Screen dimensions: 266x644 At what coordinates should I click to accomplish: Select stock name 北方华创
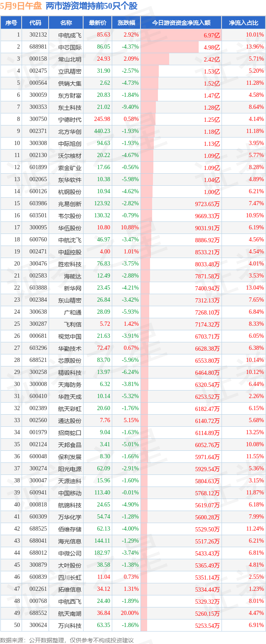tap(70, 131)
